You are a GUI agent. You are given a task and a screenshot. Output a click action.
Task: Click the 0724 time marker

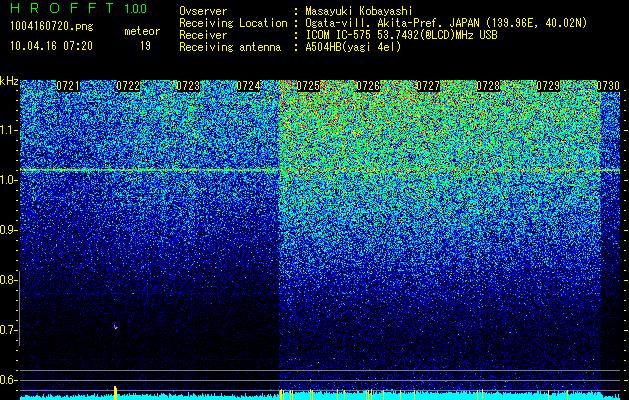248,86
